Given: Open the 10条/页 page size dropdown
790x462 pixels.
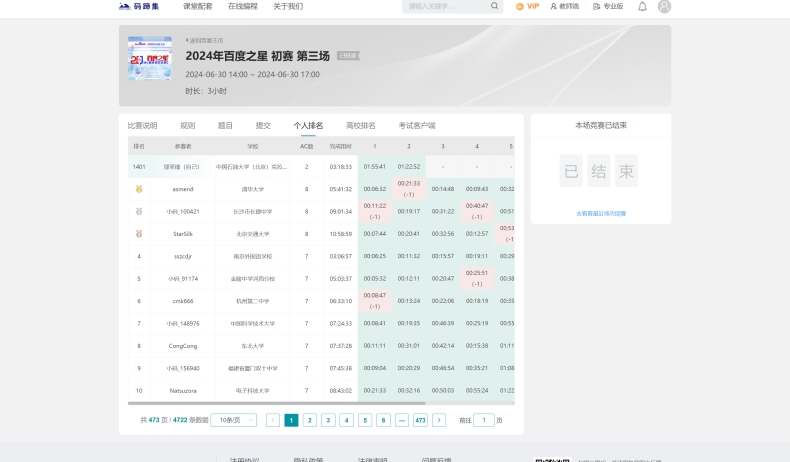Looking at the screenshot, I should 233,420.
